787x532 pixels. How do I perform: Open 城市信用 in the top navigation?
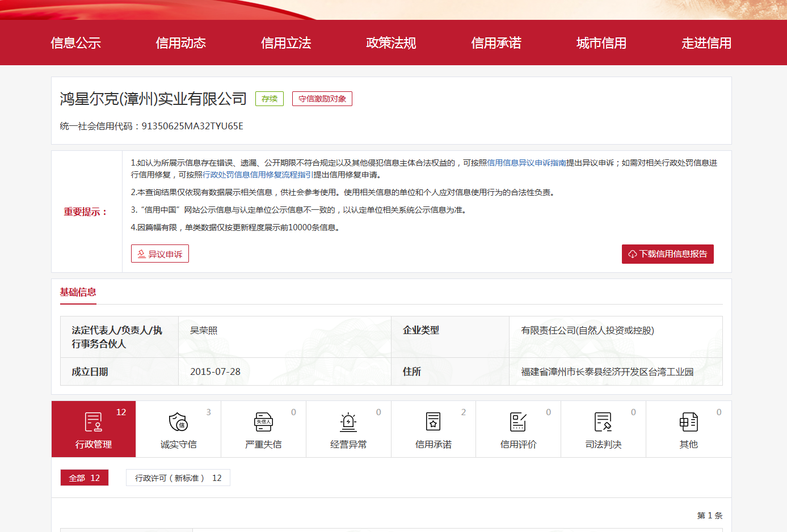[601, 43]
